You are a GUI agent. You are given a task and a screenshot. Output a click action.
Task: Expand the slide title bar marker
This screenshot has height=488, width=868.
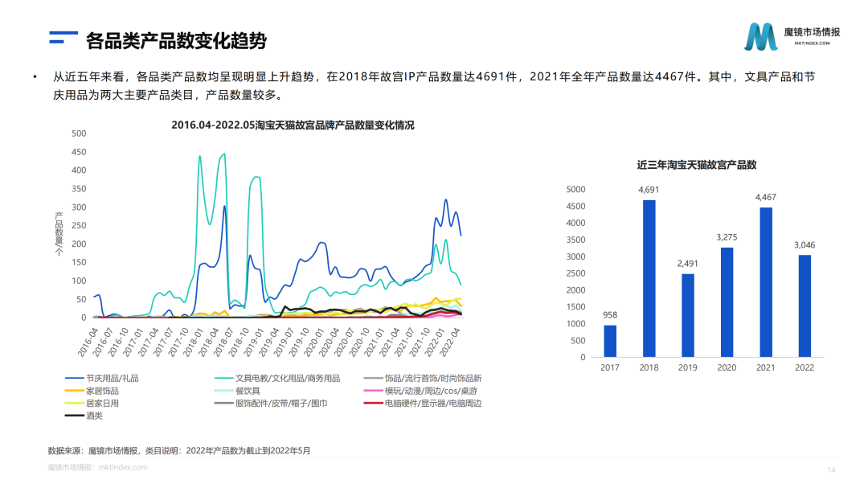pos(61,36)
